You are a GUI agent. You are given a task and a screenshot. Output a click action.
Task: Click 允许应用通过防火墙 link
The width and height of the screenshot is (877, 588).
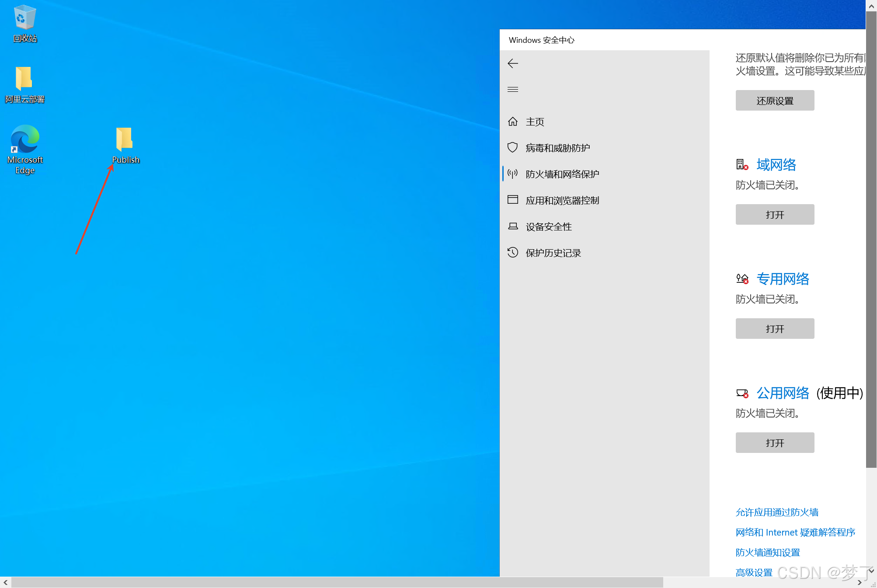point(776,512)
